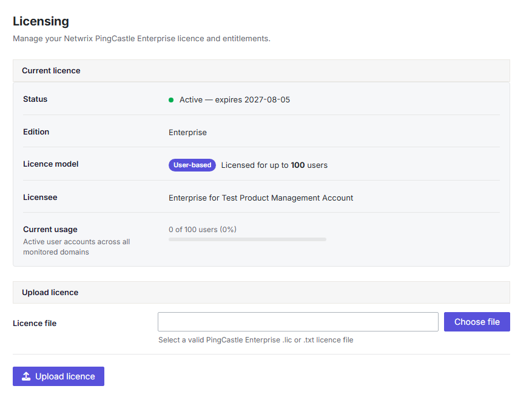Click the Upload licence button
Viewport: 532px width, 403px height.
[x=58, y=376]
